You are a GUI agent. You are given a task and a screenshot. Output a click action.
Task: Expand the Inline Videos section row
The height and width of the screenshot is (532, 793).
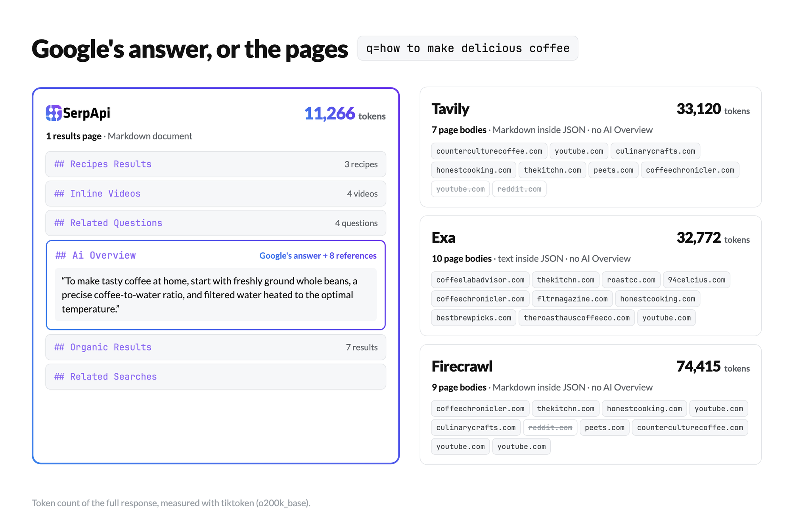tap(216, 193)
